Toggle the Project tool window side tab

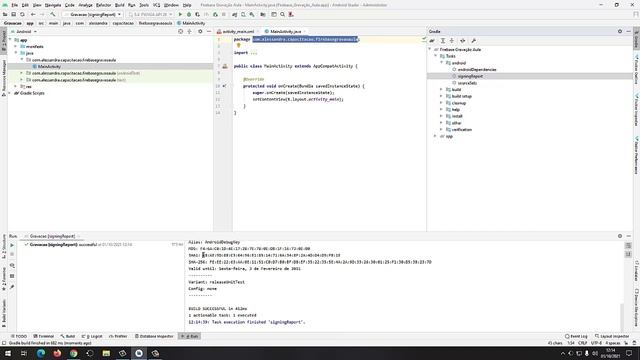click(4, 41)
